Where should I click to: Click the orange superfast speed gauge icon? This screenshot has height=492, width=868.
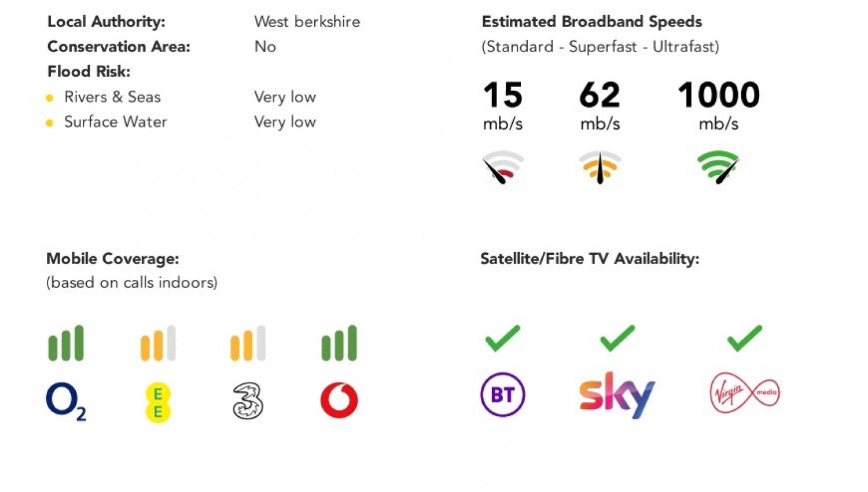pyautogui.click(x=600, y=167)
